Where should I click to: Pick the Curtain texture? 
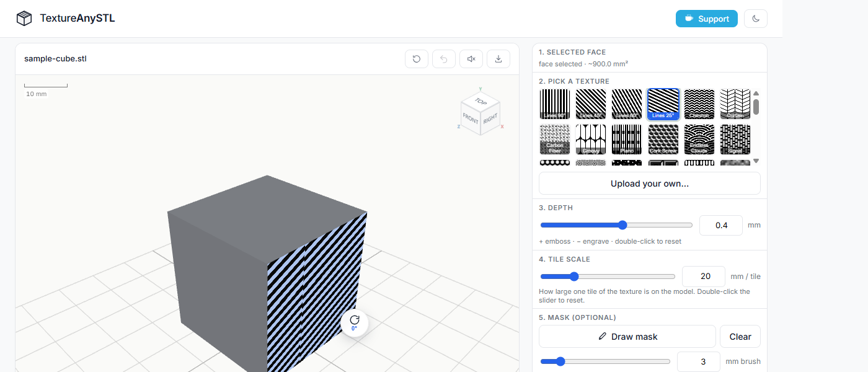click(735, 104)
